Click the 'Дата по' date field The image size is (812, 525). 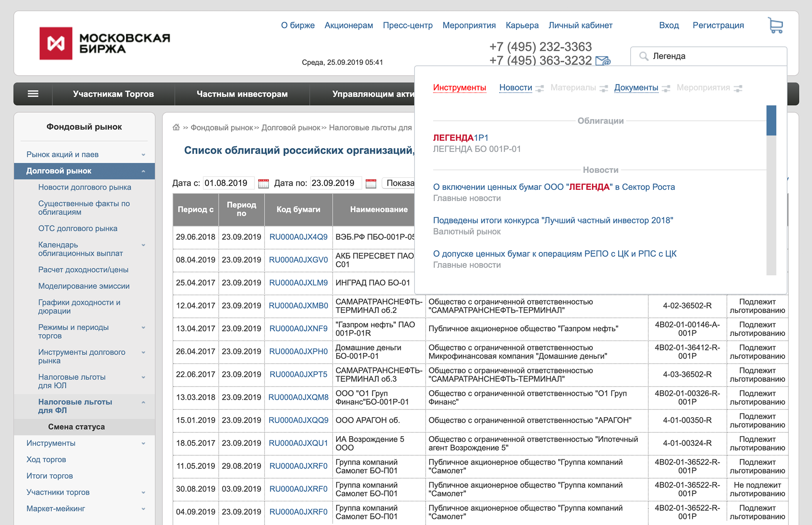point(336,183)
